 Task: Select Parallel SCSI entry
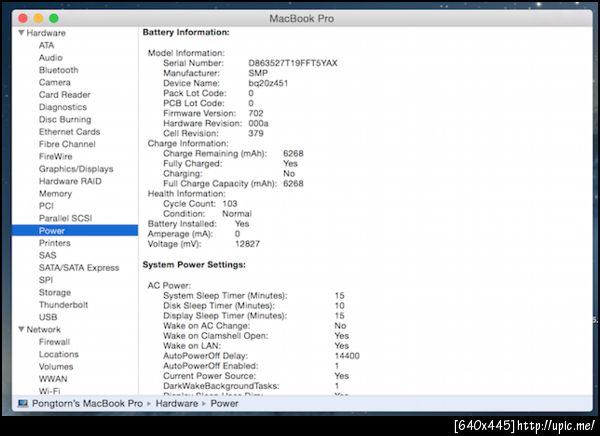click(65, 218)
